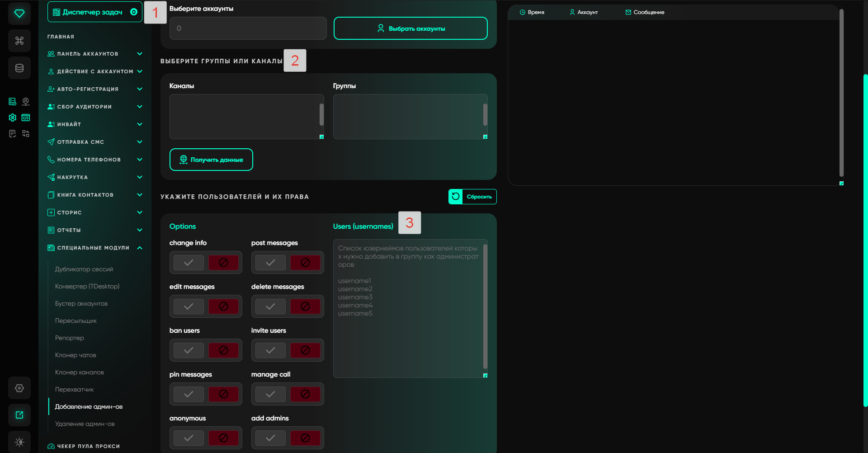Open the database stack icon in left rail

click(19, 68)
